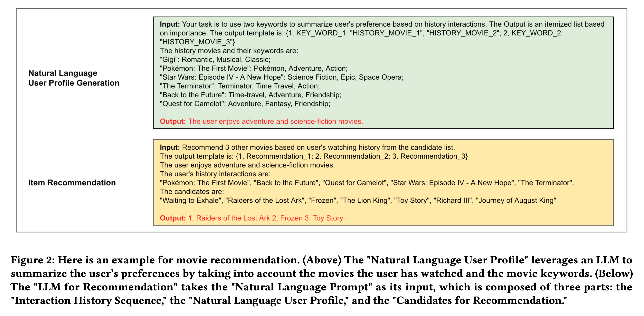Screen dimensions: 644x316
Task: Click the "Figure 2:" caption label
Action: click(33, 260)
